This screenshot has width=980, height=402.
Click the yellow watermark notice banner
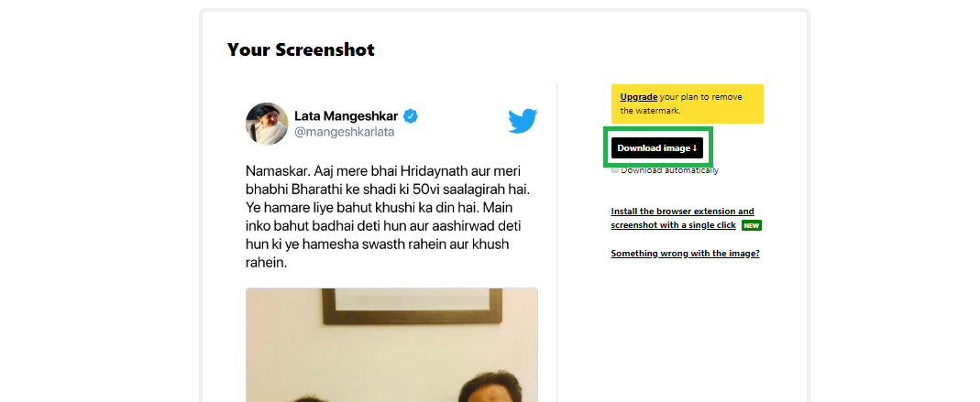pyautogui.click(x=688, y=103)
